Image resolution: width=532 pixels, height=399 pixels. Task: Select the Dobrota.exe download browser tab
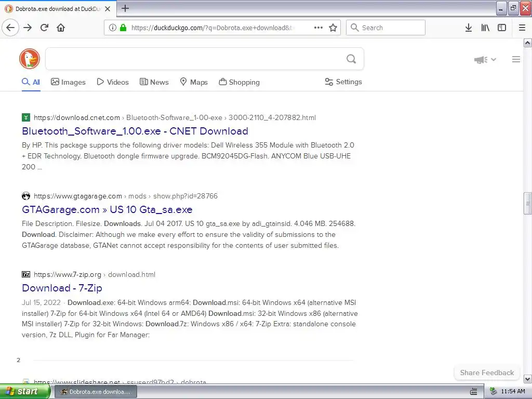(58, 9)
